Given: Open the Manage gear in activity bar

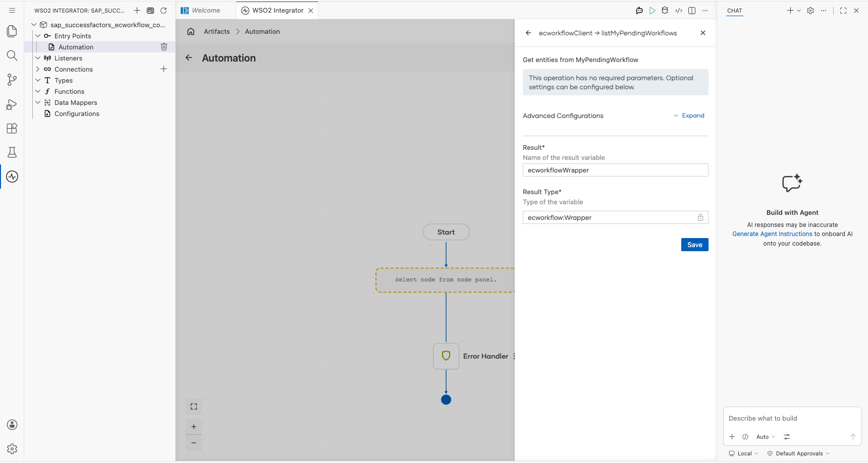Looking at the screenshot, I should point(12,449).
